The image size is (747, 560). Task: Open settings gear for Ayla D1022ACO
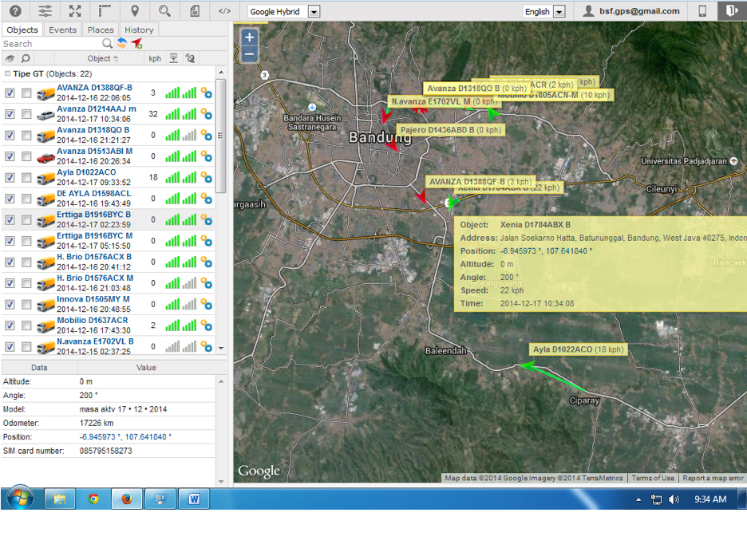[206, 177]
